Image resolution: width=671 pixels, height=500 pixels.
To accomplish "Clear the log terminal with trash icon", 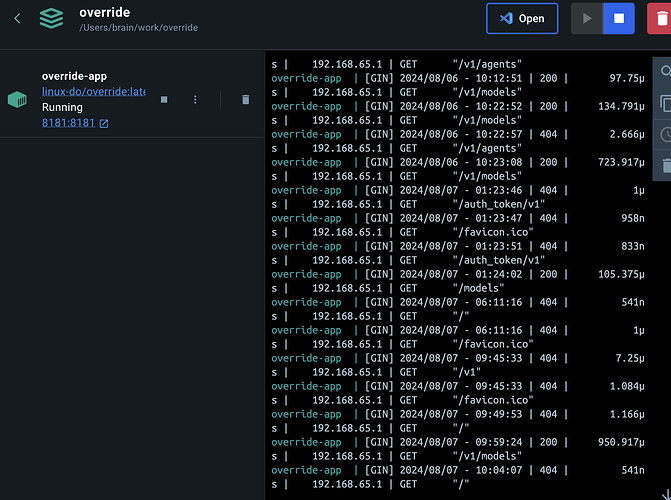I will [666, 166].
